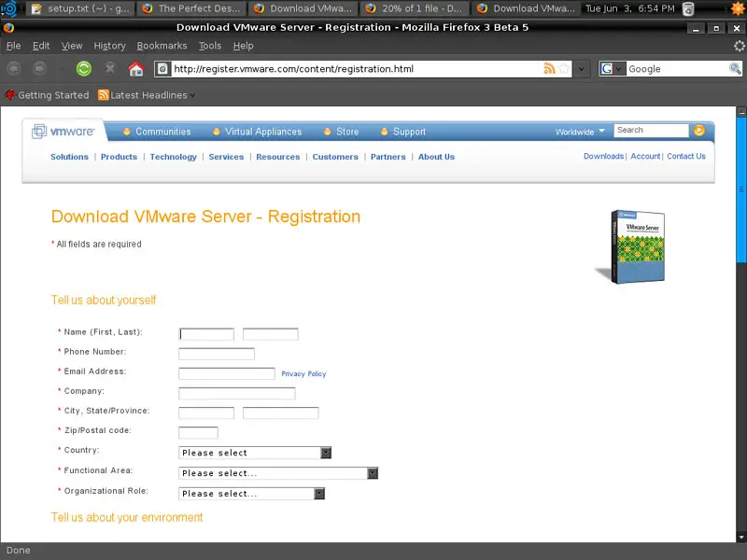Open the URL history dropdown arrow
This screenshot has height=560, width=747.
click(x=581, y=69)
